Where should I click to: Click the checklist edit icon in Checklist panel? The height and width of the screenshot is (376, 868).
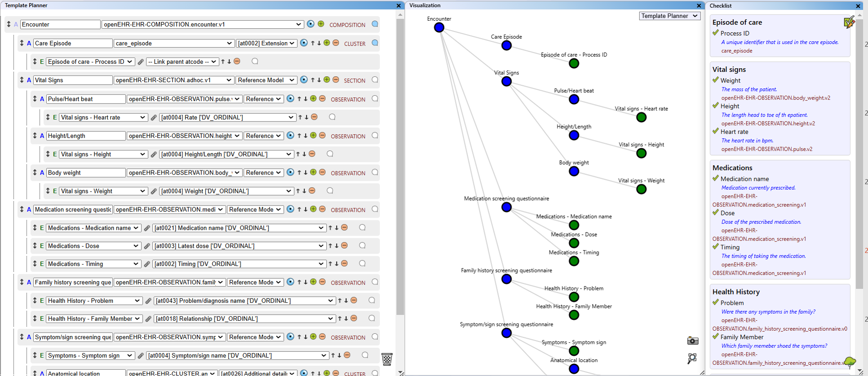click(x=849, y=22)
